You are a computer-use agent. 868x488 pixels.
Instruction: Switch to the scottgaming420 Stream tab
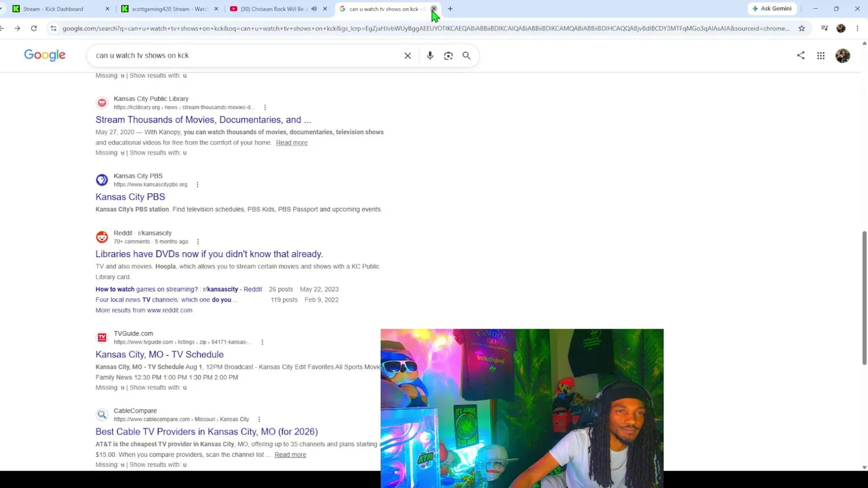point(170,9)
